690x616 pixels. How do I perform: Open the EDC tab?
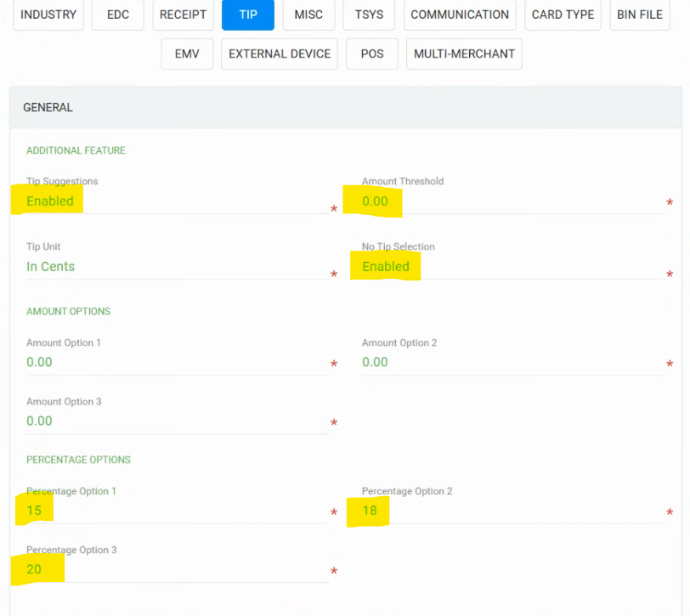pos(118,14)
